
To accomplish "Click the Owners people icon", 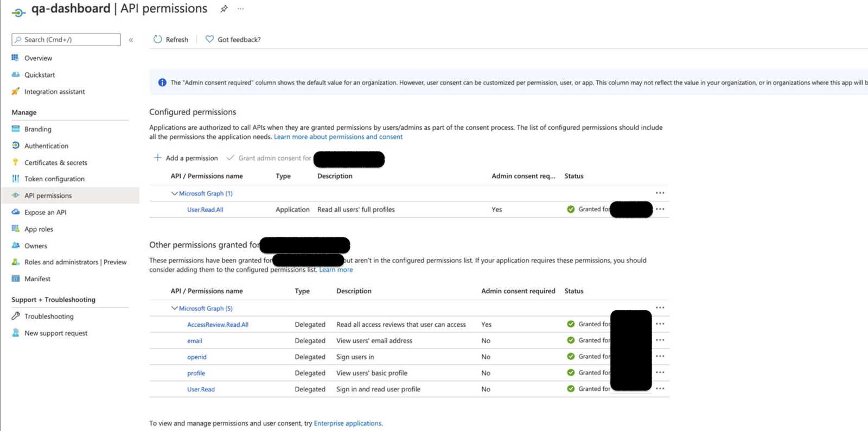I will (15, 245).
